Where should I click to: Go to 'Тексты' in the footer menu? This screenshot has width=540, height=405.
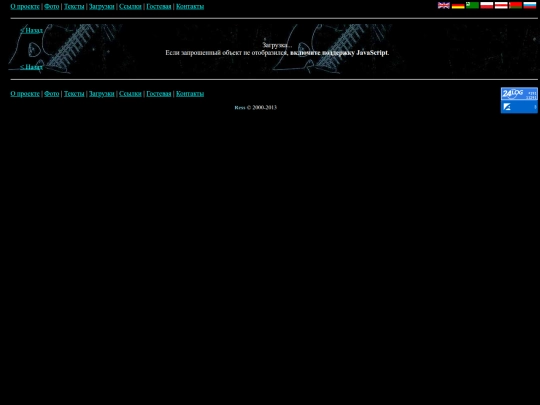(x=74, y=94)
